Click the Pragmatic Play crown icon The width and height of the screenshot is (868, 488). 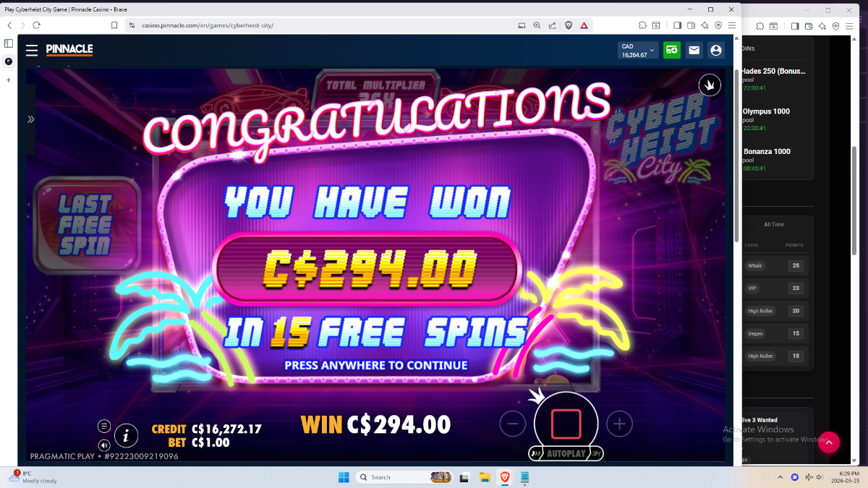710,85
